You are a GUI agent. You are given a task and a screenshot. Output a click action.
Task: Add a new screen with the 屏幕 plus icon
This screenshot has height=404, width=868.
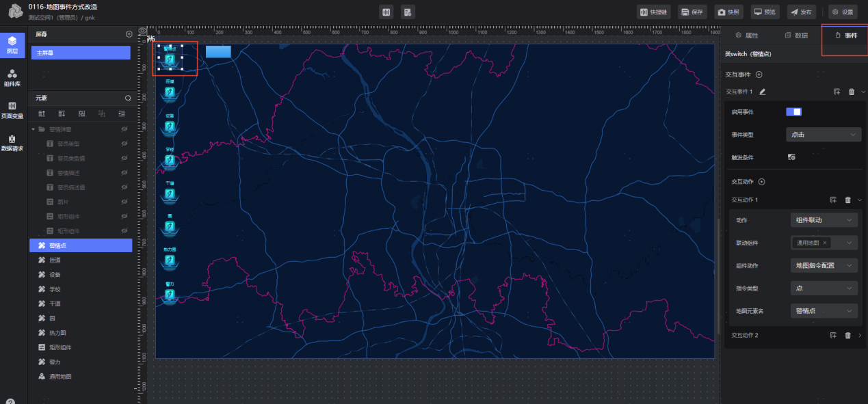click(x=129, y=34)
